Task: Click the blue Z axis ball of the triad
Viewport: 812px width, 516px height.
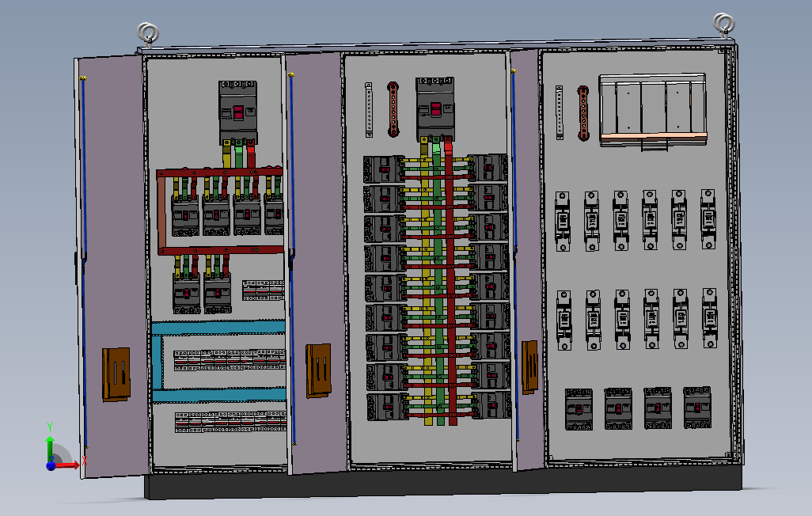Action: tap(51, 466)
